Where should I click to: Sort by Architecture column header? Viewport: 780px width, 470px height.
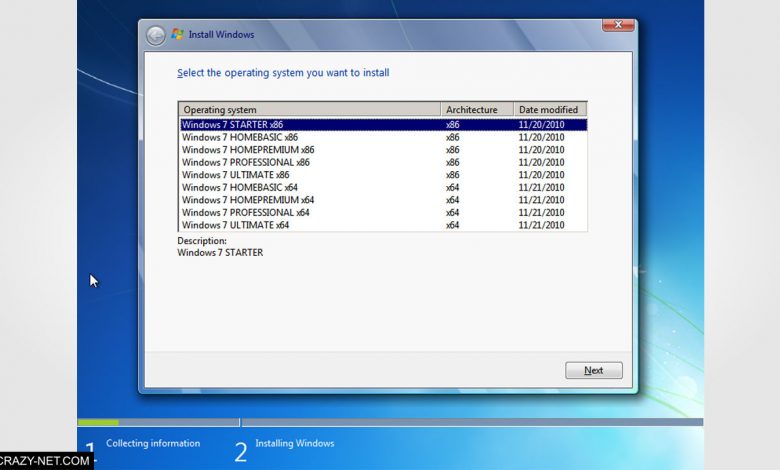477,109
